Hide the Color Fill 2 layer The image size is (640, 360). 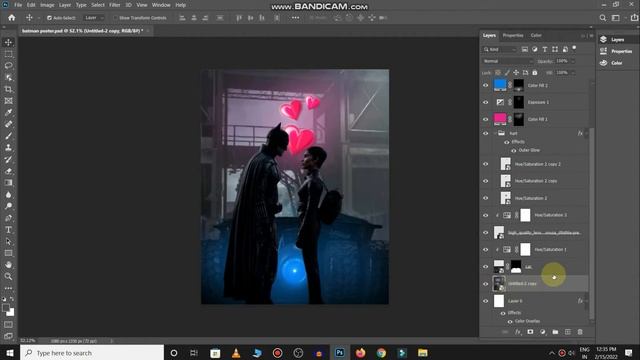click(485, 85)
